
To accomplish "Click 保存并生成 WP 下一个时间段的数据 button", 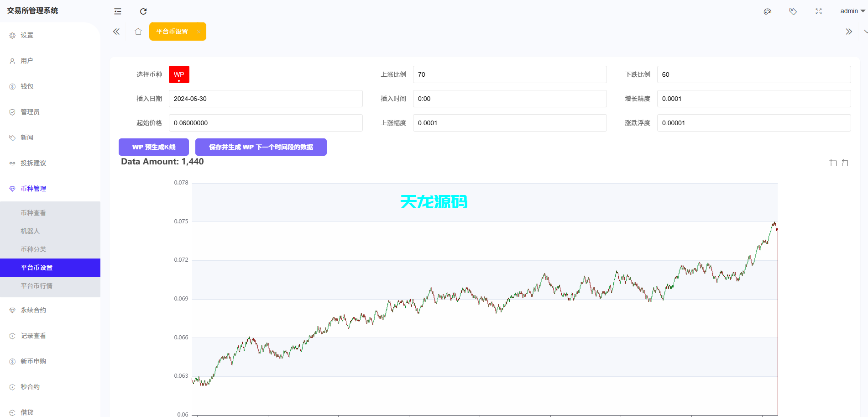I will pos(261,147).
